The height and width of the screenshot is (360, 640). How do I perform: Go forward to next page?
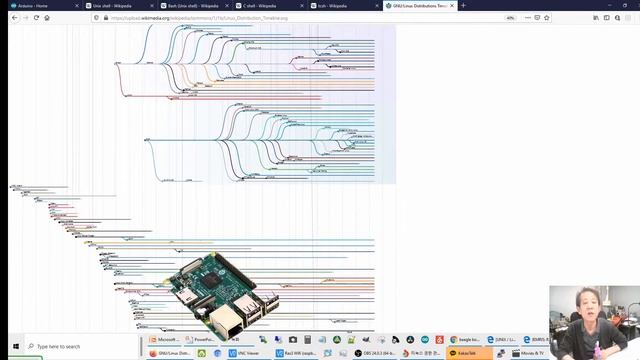[x=26, y=18]
